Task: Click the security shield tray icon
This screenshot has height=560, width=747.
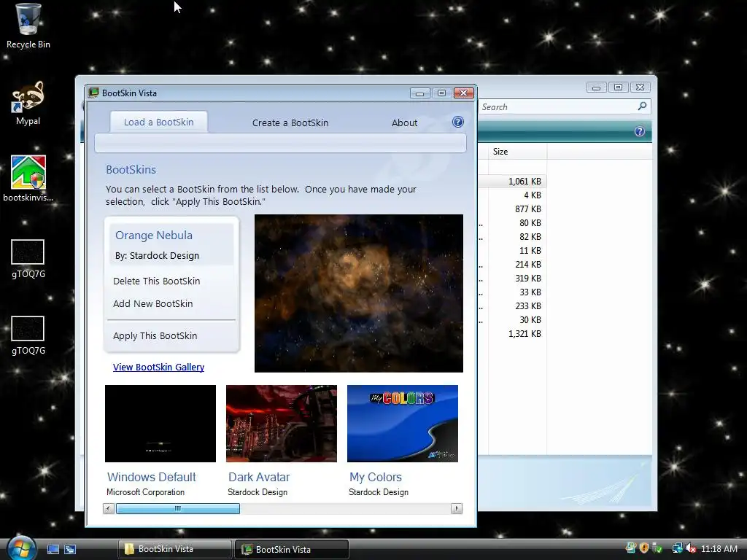Action: (644, 548)
